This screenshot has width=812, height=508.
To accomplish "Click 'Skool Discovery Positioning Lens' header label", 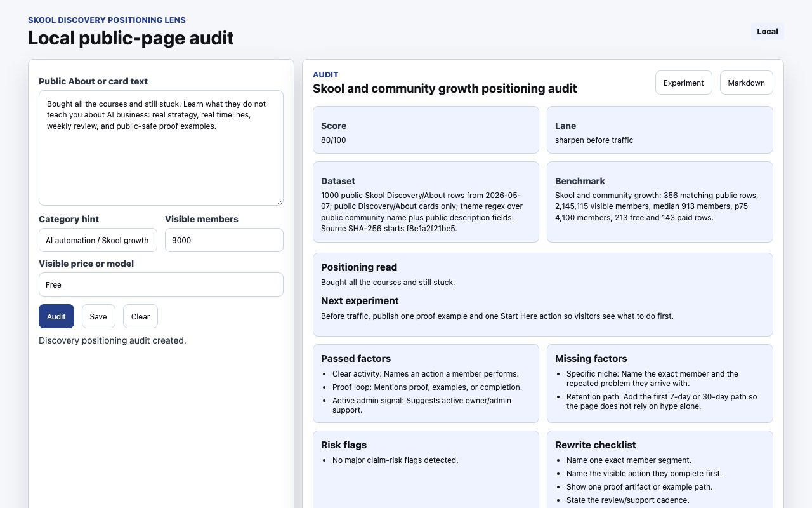I will 107,20.
